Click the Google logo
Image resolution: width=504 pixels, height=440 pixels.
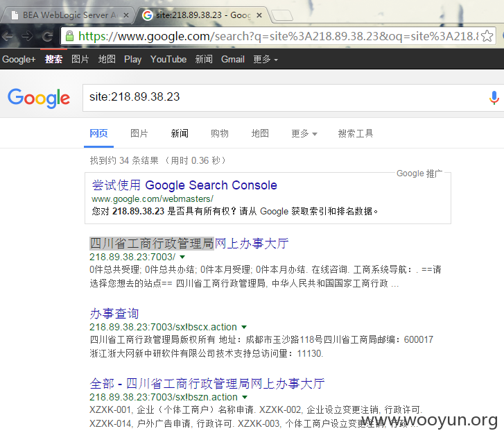point(39,98)
